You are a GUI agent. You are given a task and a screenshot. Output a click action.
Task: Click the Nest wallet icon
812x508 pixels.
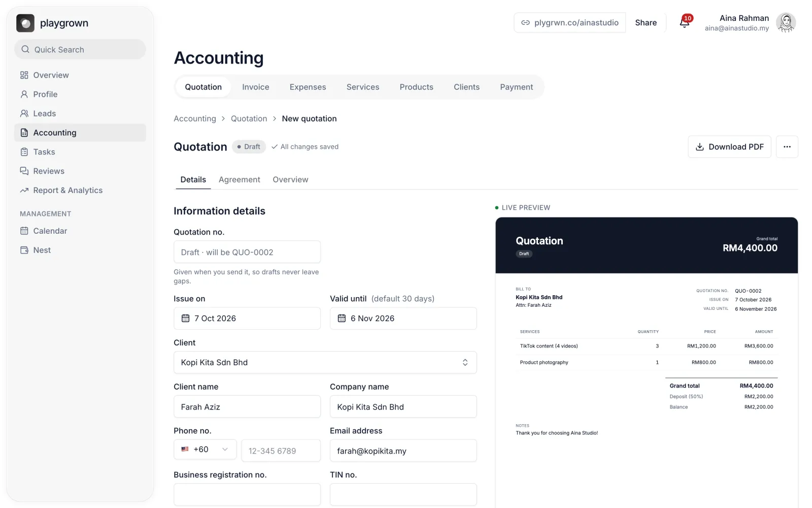point(24,250)
